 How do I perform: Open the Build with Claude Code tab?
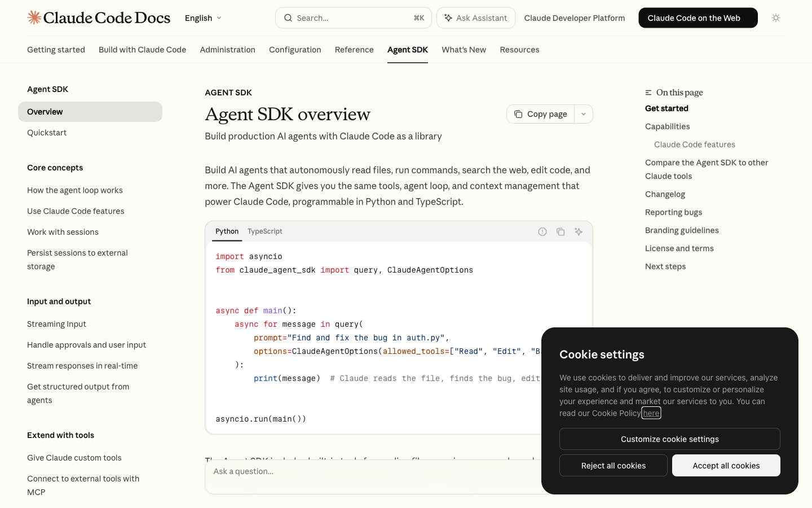[142, 50]
